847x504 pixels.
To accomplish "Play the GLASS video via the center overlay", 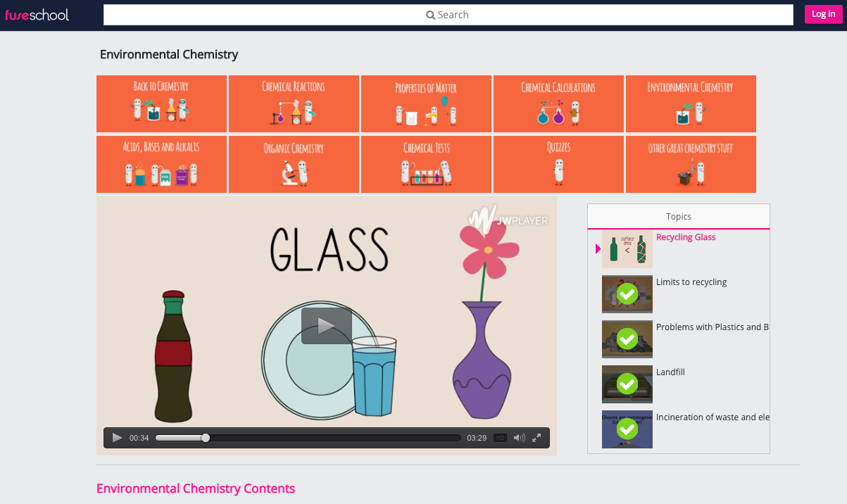I will click(x=327, y=325).
